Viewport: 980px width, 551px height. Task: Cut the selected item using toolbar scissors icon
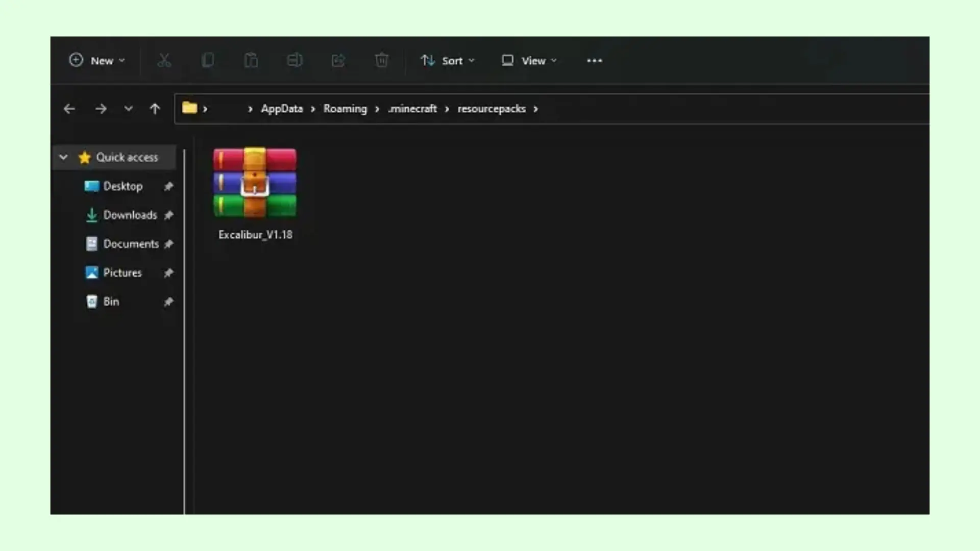pyautogui.click(x=164, y=60)
